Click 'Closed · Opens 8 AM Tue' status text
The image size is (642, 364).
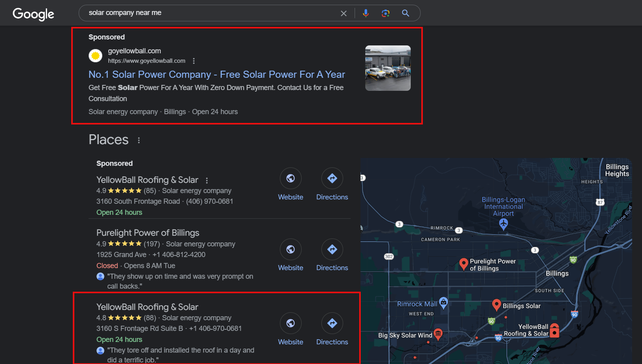click(x=136, y=266)
